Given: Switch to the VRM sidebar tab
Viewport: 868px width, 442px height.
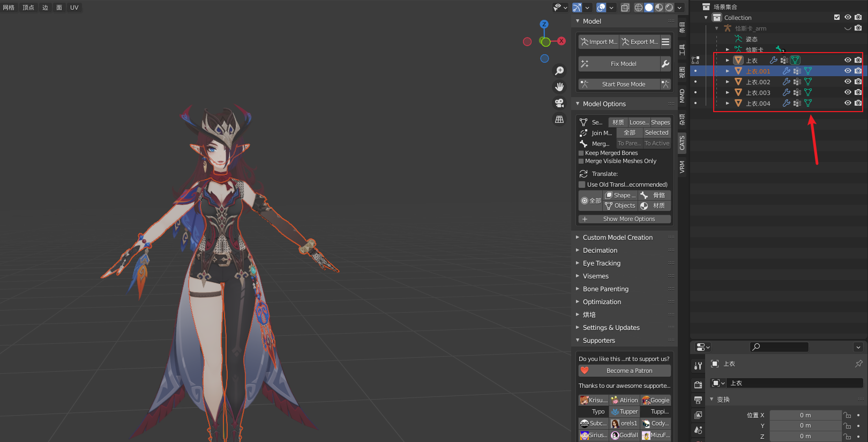Looking at the screenshot, I should pyautogui.click(x=682, y=167).
